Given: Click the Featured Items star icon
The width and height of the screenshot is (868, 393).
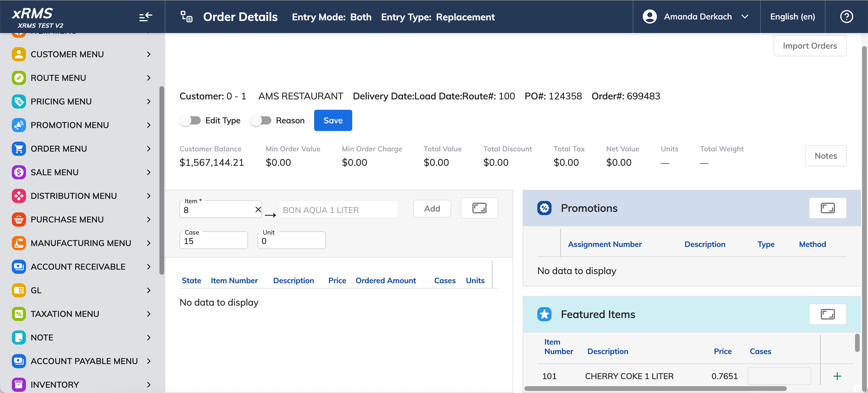Looking at the screenshot, I should (544, 314).
